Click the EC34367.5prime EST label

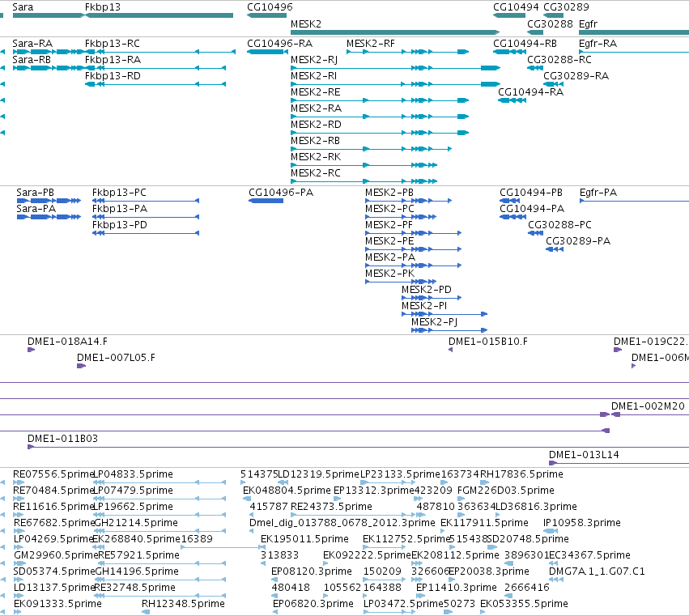pos(589,555)
